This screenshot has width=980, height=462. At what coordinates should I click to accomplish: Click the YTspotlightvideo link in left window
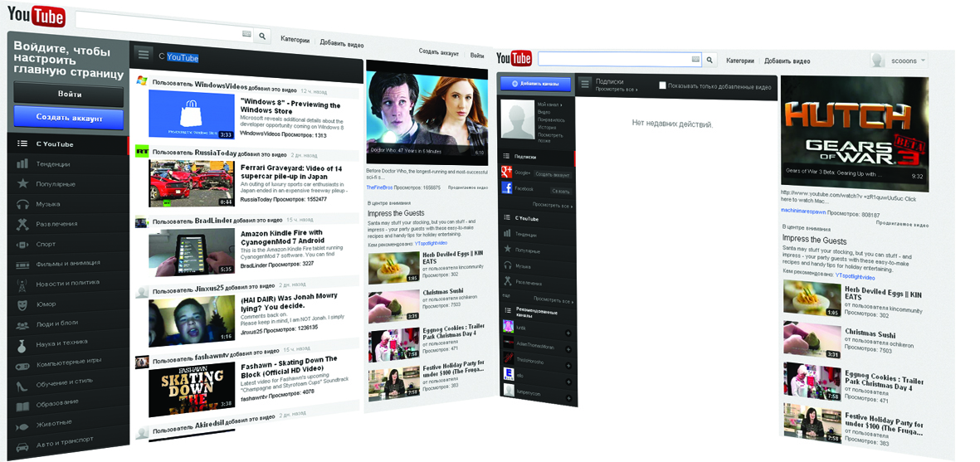point(431,242)
